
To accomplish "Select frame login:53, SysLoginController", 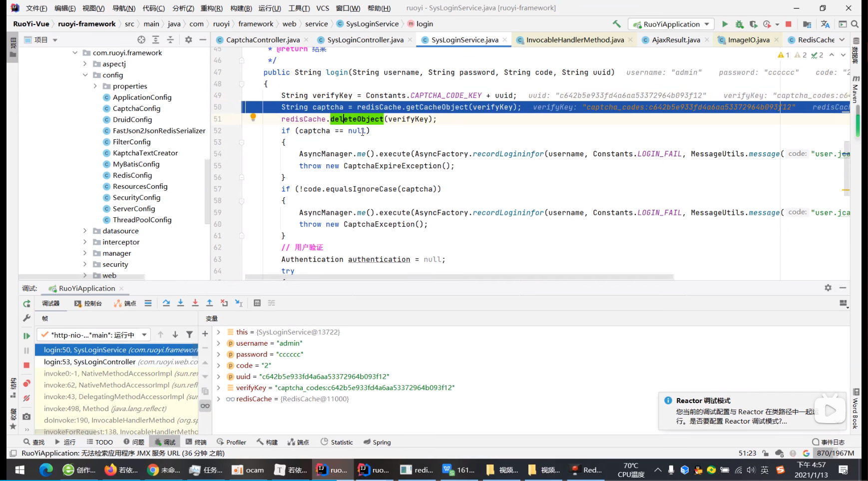I will (116, 362).
